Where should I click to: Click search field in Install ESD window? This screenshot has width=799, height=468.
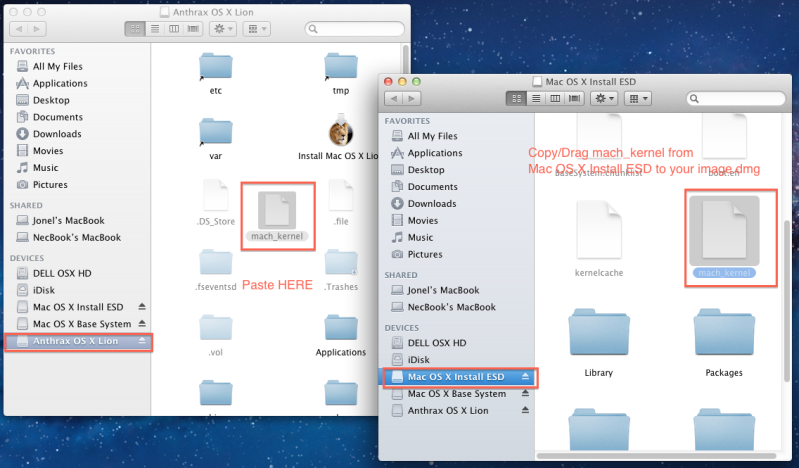(x=736, y=98)
